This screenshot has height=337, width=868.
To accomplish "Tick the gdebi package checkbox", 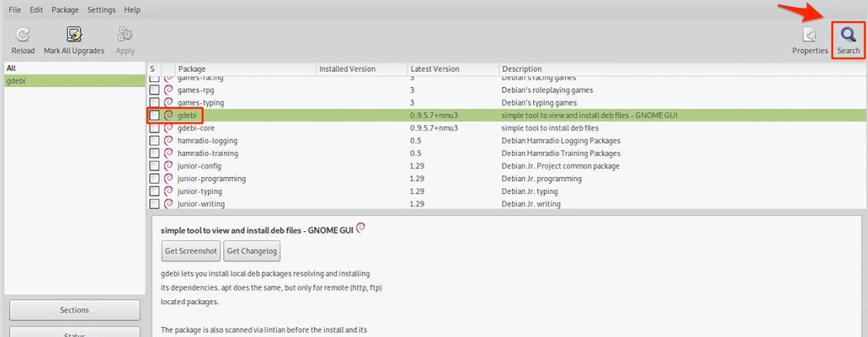I will click(x=154, y=115).
